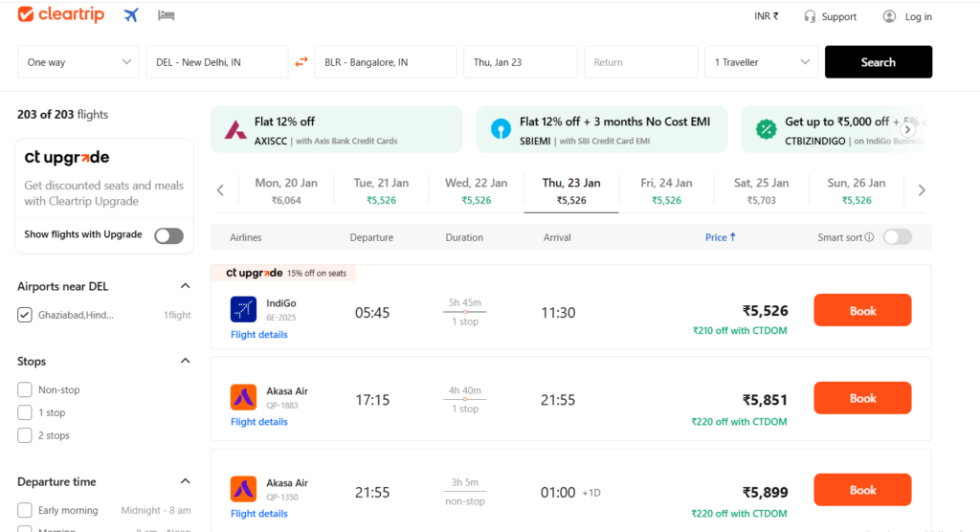Click the Log in user icon
The image size is (980, 532).
click(x=889, y=16)
